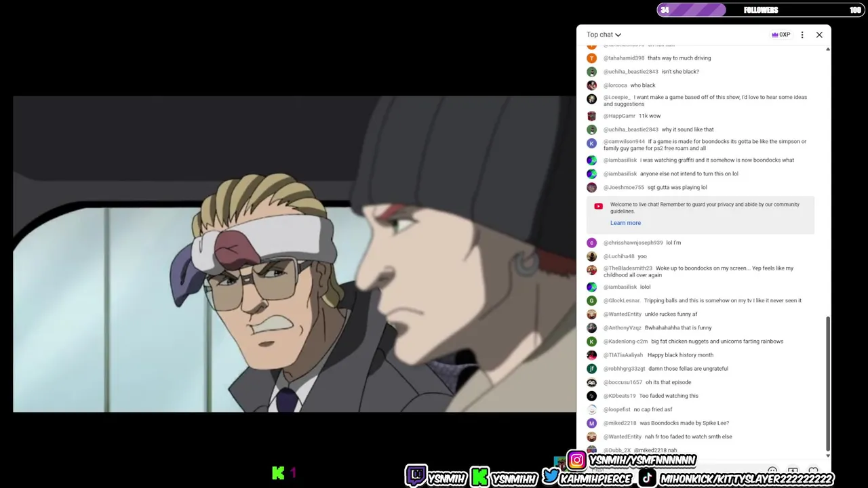Click avatar of @miked2218
The width and height of the screenshot is (868, 488).
591,423
